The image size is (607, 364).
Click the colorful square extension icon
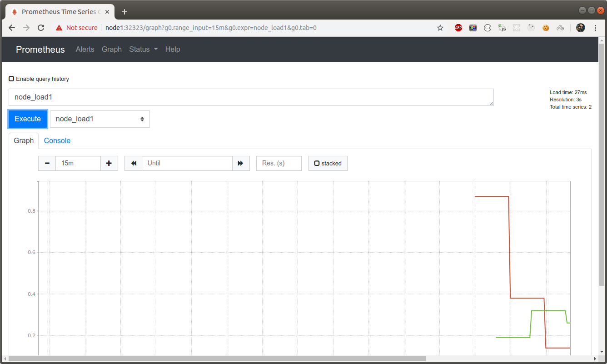[473, 28]
